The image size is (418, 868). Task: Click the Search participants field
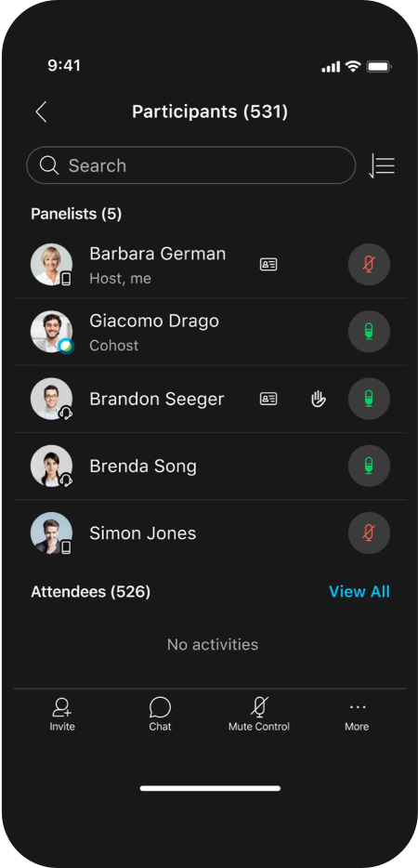(191, 165)
